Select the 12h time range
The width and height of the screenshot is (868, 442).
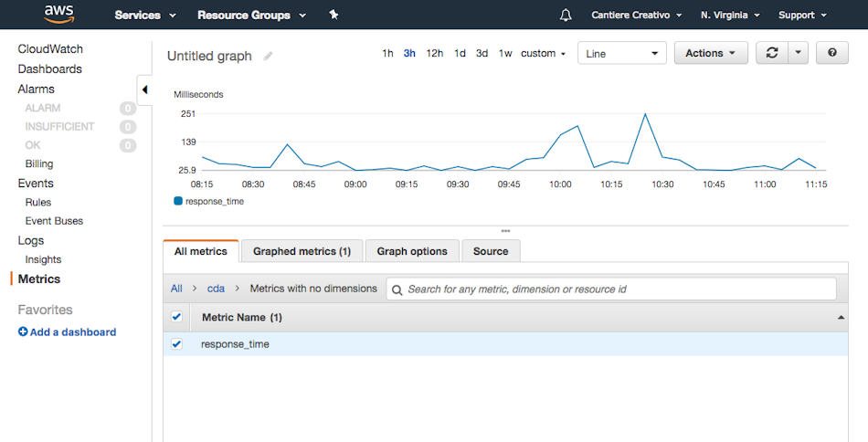[x=435, y=53]
